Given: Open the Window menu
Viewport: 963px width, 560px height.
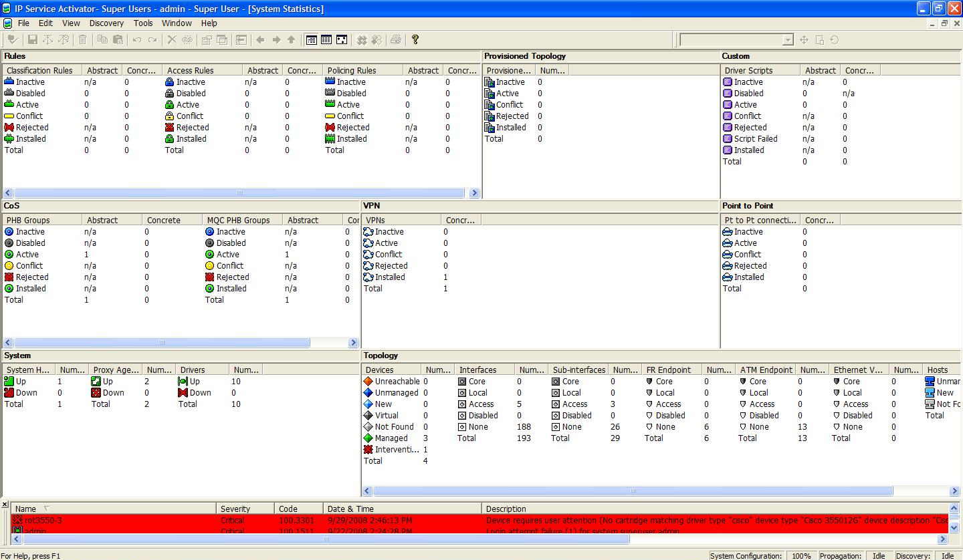Looking at the screenshot, I should pos(177,23).
